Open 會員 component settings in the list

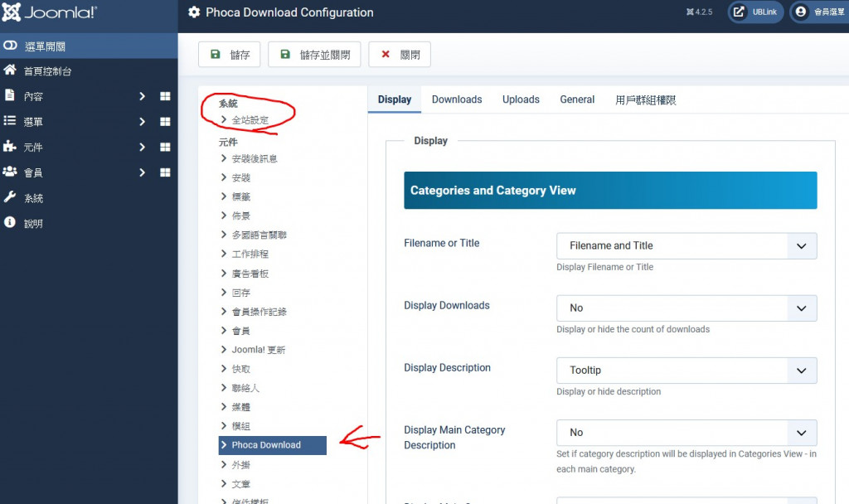tap(240, 330)
